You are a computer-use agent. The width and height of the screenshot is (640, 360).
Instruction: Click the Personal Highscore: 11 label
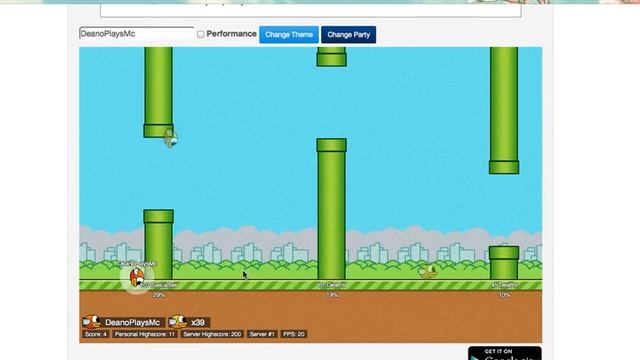click(144, 334)
